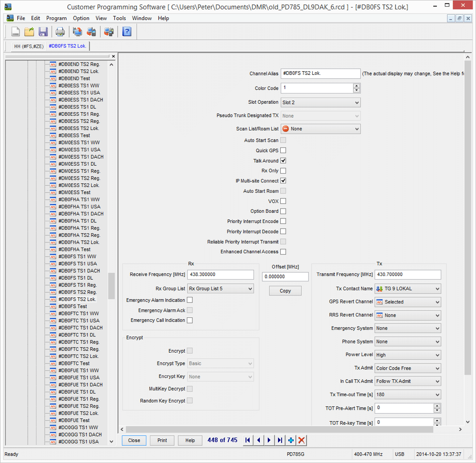This screenshot has width=476, height=463.
Task: Click the Copy button under Offset
Action: click(x=285, y=291)
